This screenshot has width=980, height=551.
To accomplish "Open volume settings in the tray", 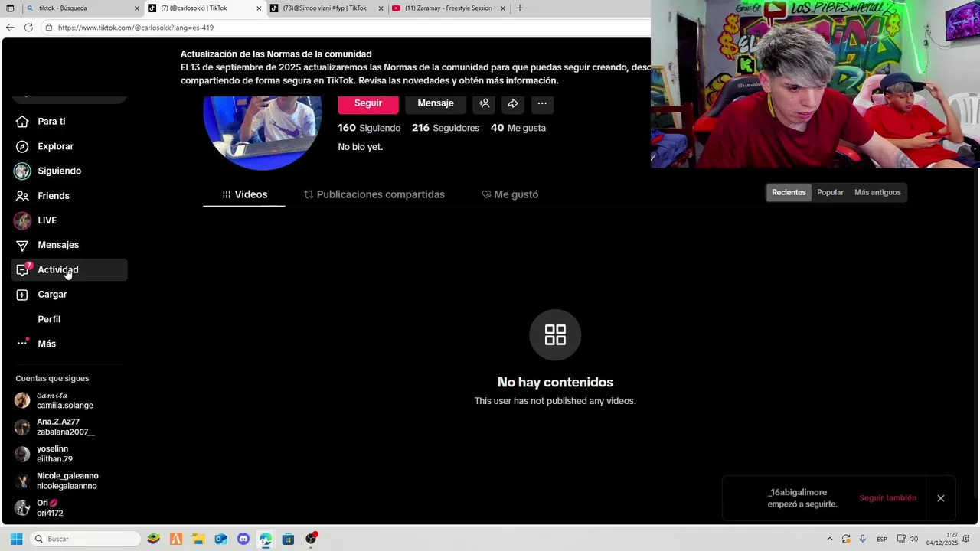I will click(913, 539).
